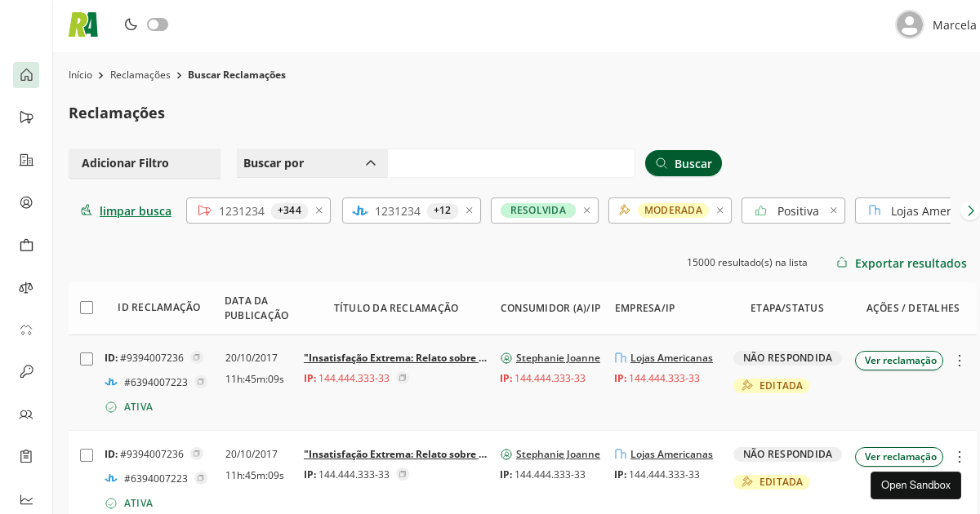Open the balance scales icon in sidebar
980x514 pixels.
pos(26,287)
